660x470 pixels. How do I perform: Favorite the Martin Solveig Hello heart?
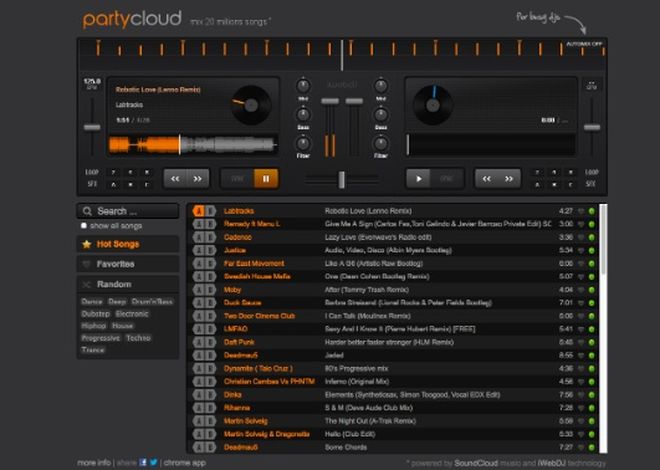point(581,434)
